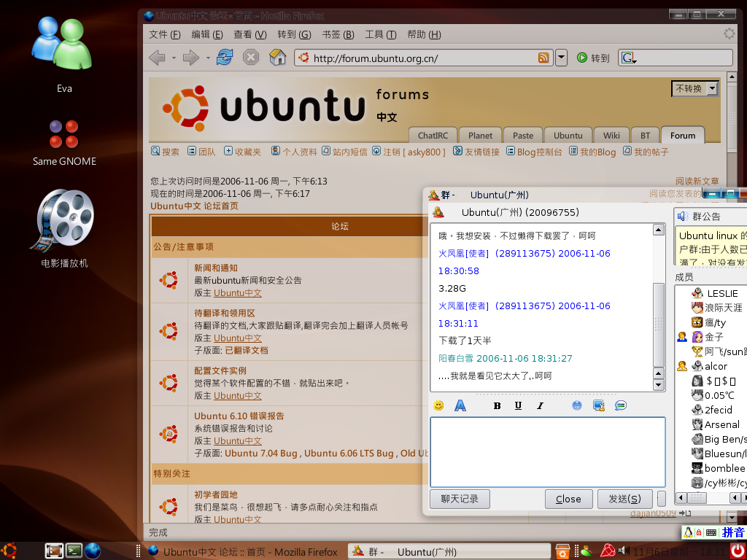Click the Firefox forward arrow
The height and width of the screenshot is (560, 747).
(x=191, y=58)
